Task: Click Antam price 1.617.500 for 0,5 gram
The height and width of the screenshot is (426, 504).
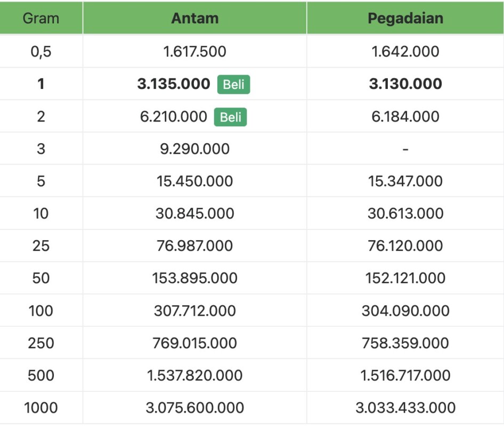Action: [x=194, y=52]
